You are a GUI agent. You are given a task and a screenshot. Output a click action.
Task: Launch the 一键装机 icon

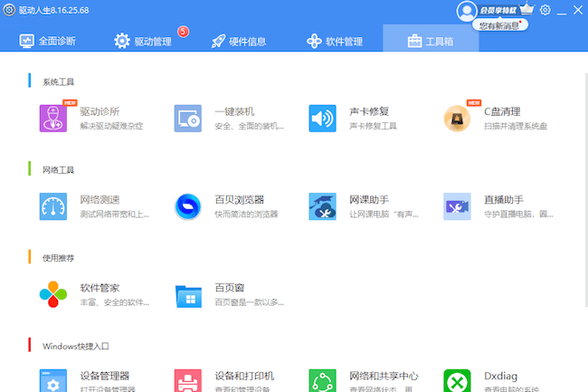[x=188, y=119]
